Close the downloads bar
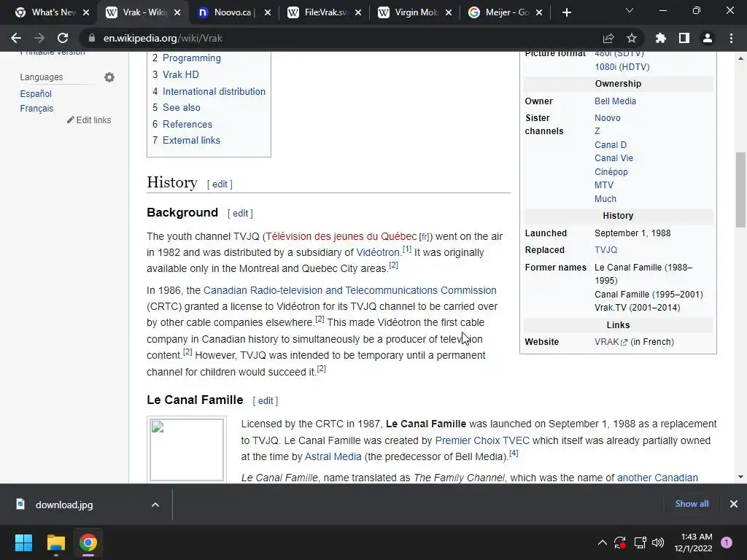This screenshot has height=560, width=747. pos(734,504)
